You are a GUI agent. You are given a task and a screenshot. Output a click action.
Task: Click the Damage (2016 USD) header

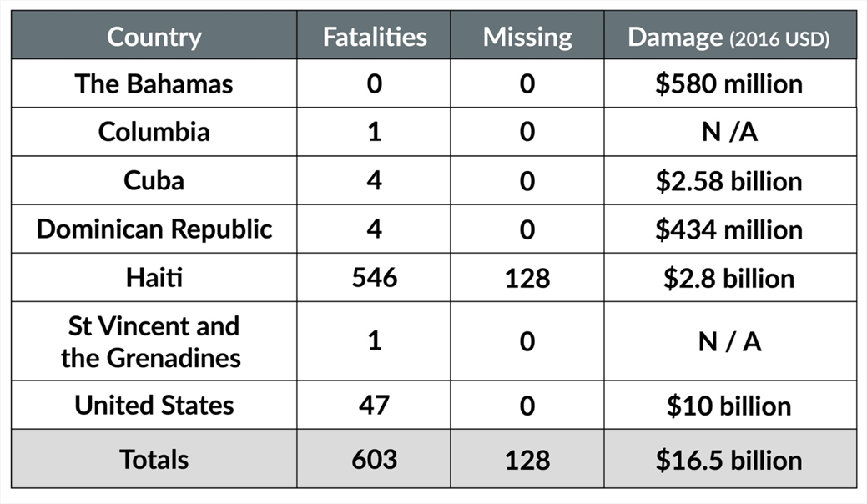pyautogui.click(x=728, y=38)
